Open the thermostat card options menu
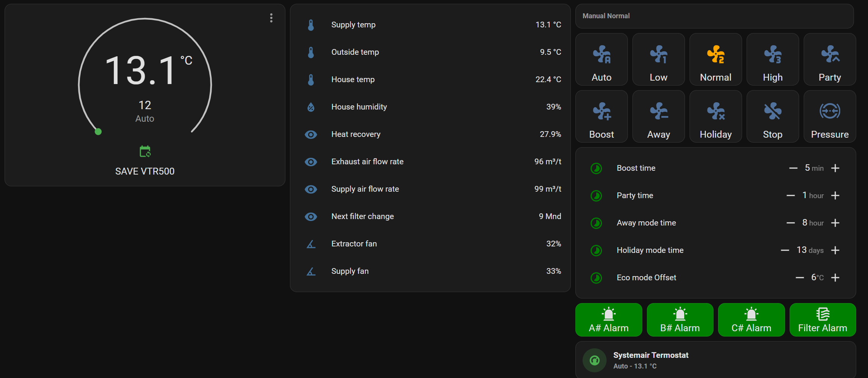 coord(271,18)
